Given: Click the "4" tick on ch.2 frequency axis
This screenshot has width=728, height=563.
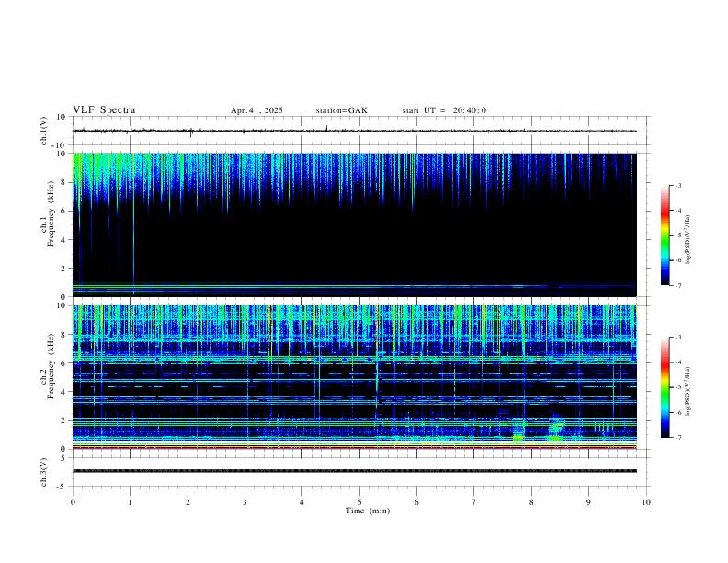Looking at the screenshot, I should point(64,392).
